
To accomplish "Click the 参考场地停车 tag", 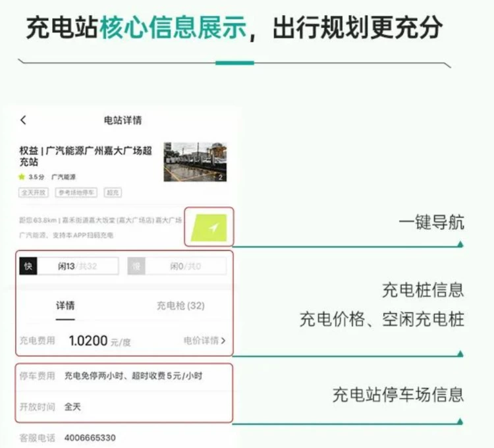I will (x=76, y=193).
